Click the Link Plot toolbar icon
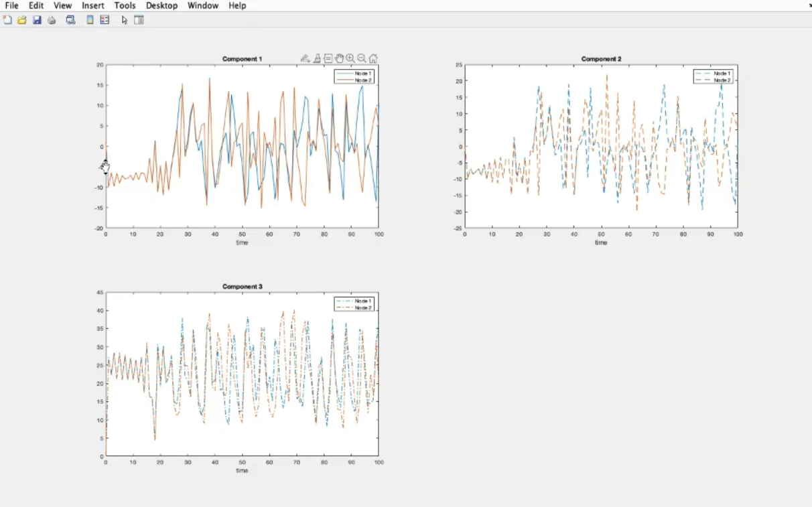 [x=70, y=20]
